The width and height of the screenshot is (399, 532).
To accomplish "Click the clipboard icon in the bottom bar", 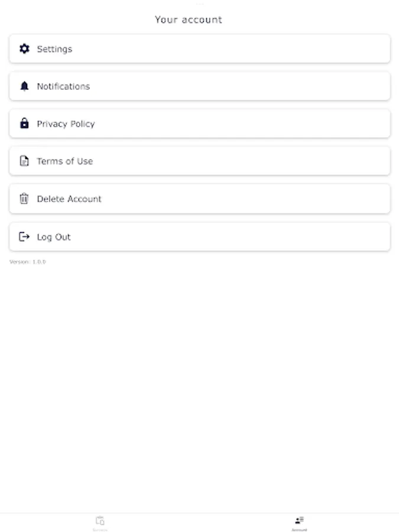I will point(100,520).
